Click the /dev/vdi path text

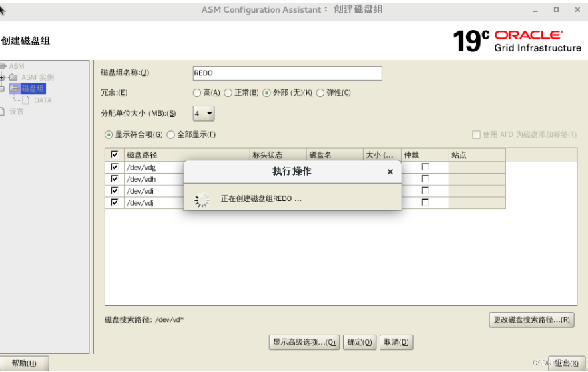coord(140,191)
